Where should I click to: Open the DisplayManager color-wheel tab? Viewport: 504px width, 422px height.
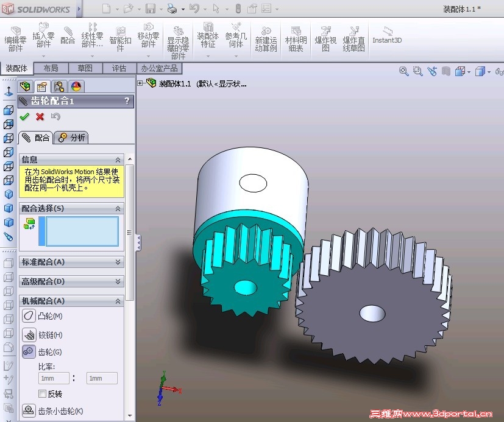pos(76,86)
